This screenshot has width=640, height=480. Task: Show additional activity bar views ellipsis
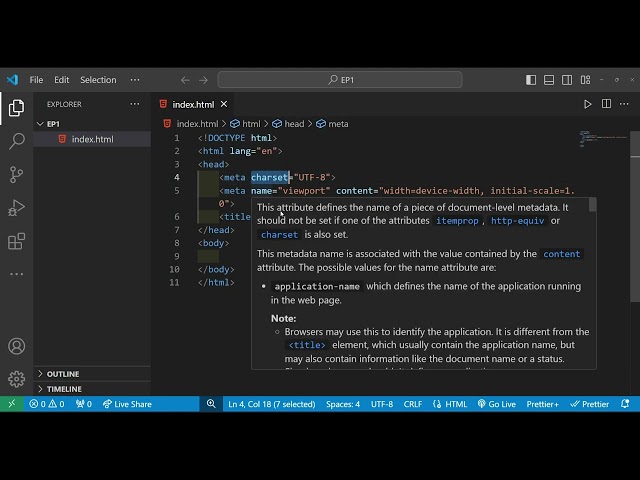coord(16,274)
